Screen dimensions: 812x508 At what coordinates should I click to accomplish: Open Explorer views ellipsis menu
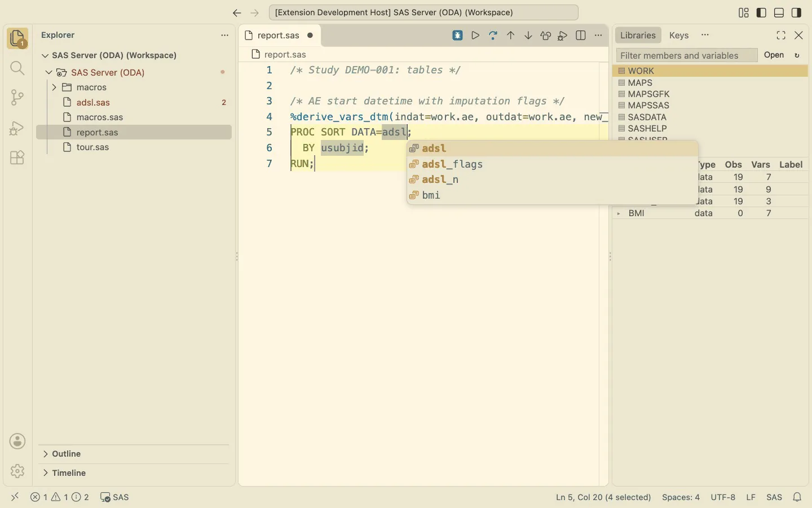click(x=225, y=36)
